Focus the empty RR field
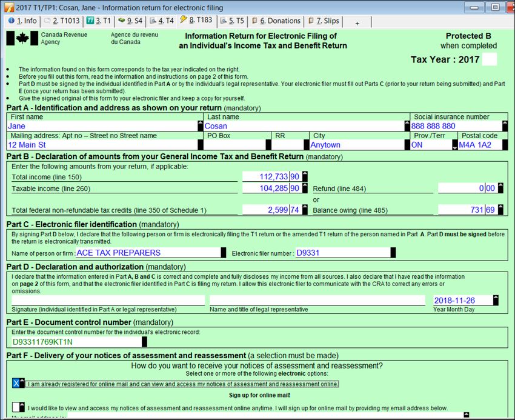 point(289,145)
